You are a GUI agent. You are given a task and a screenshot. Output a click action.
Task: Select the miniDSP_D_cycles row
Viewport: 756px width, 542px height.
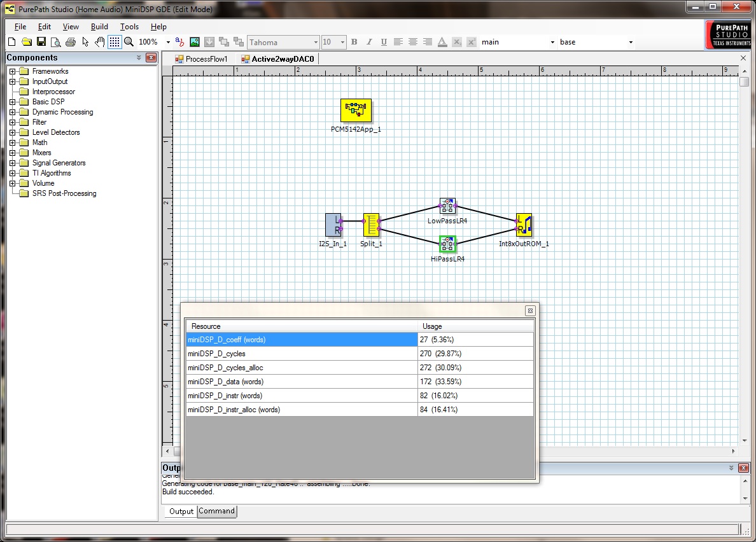[360, 354]
